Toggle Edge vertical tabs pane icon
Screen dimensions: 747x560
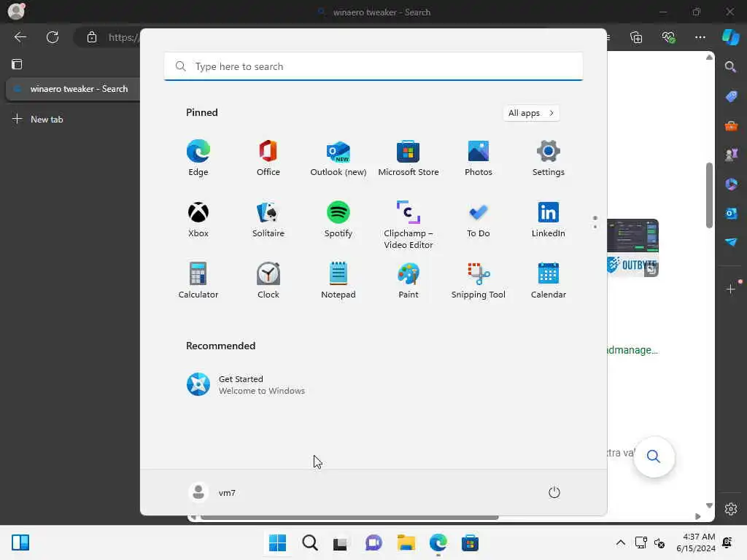coord(17,64)
